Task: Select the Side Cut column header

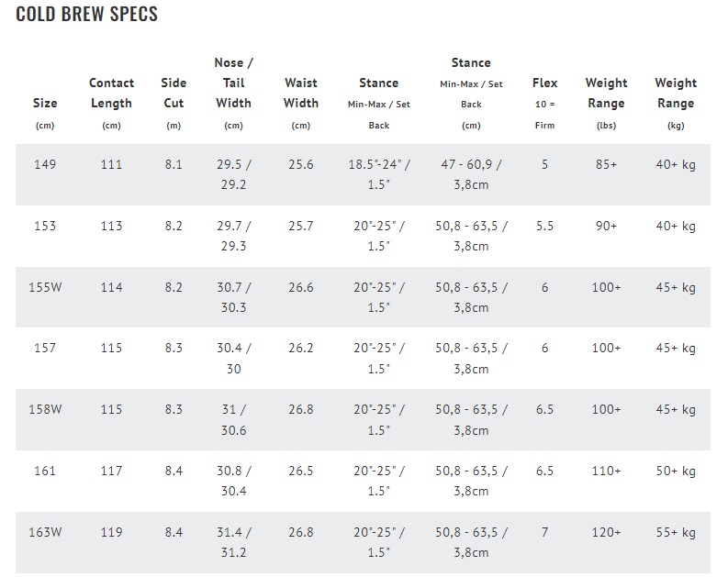Action: [x=174, y=103]
